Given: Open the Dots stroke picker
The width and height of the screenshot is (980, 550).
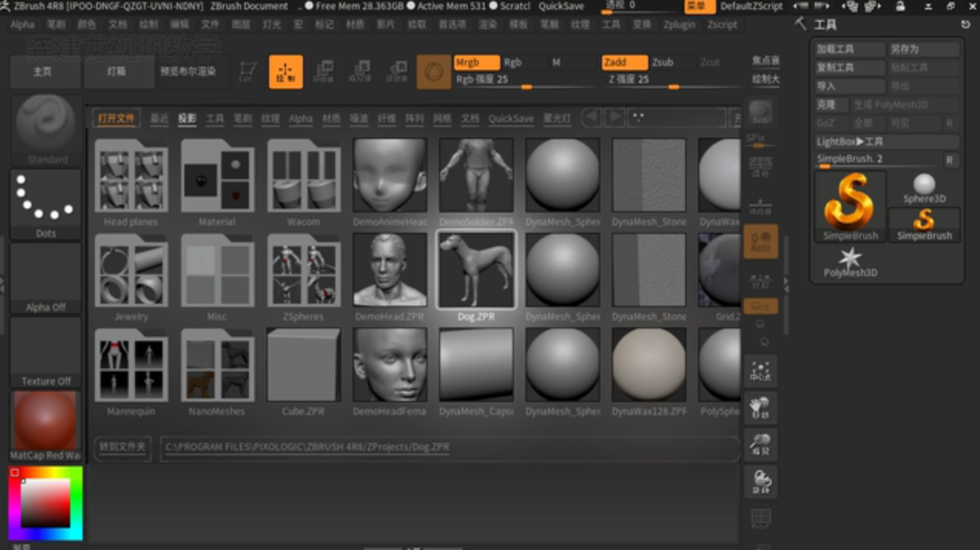Looking at the screenshot, I should pos(45,204).
